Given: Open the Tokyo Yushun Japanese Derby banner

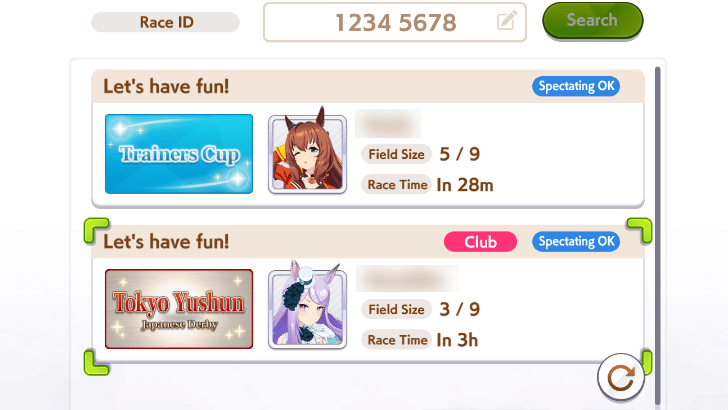Looking at the screenshot, I should point(179,309).
